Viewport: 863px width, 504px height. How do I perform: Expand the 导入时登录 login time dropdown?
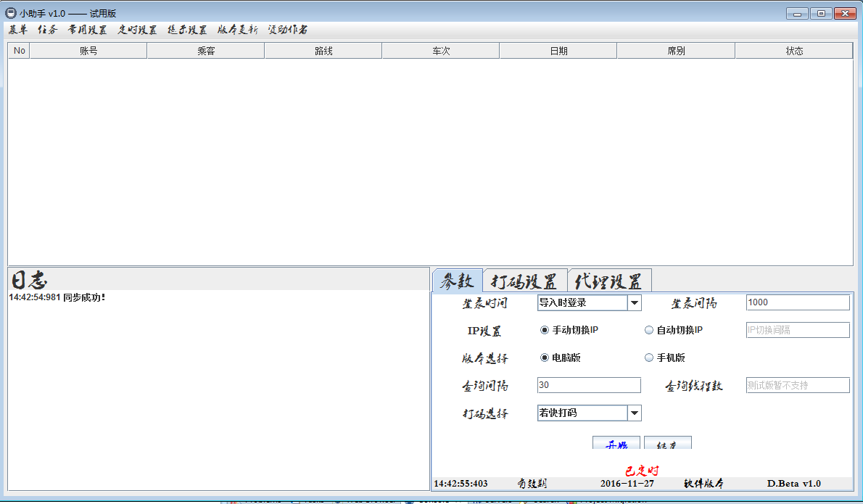coord(634,302)
